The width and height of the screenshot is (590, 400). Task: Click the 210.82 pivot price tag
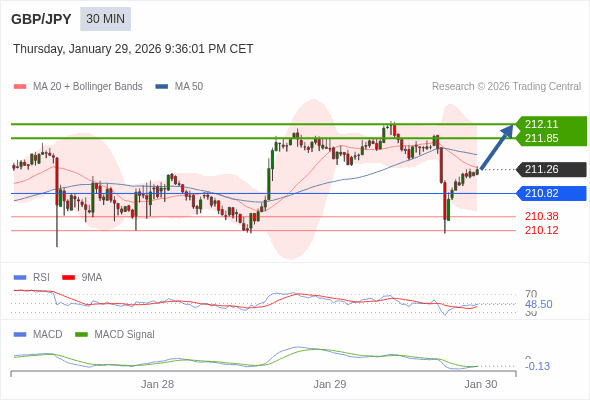550,193
